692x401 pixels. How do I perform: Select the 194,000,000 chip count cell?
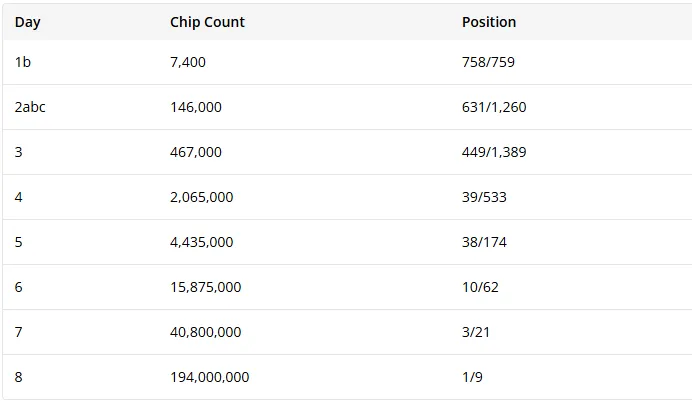click(x=210, y=377)
